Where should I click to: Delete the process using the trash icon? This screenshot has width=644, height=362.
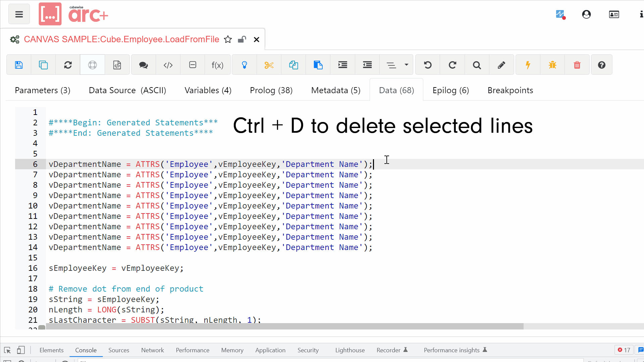(x=577, y=65)
